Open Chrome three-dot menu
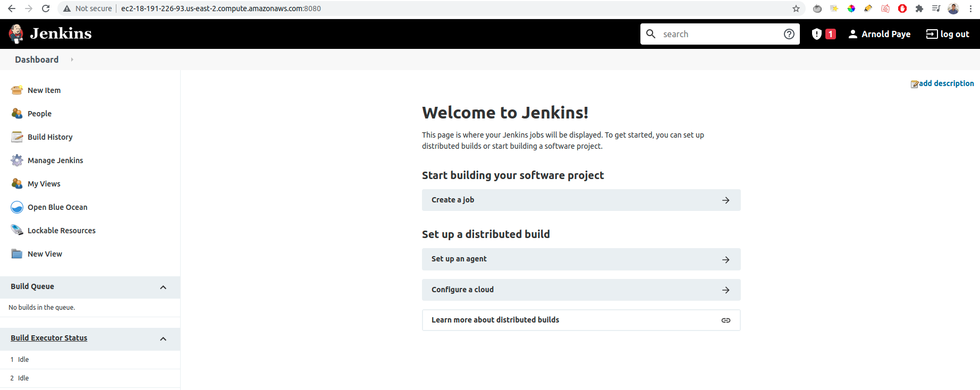 (970, 9)
